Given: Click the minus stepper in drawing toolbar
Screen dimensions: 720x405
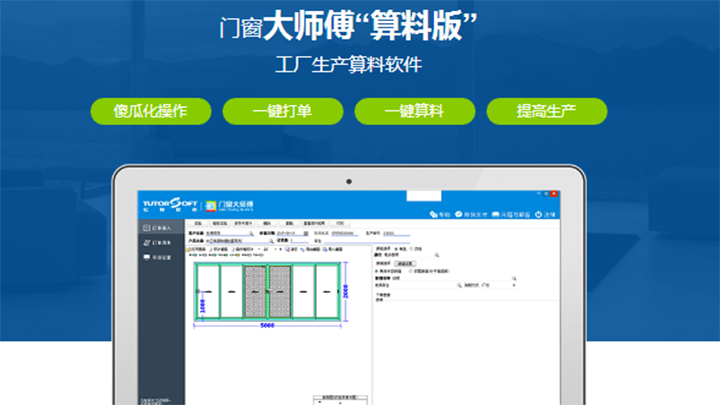Looking at the screenshot, I should click(x=259, y=249).
